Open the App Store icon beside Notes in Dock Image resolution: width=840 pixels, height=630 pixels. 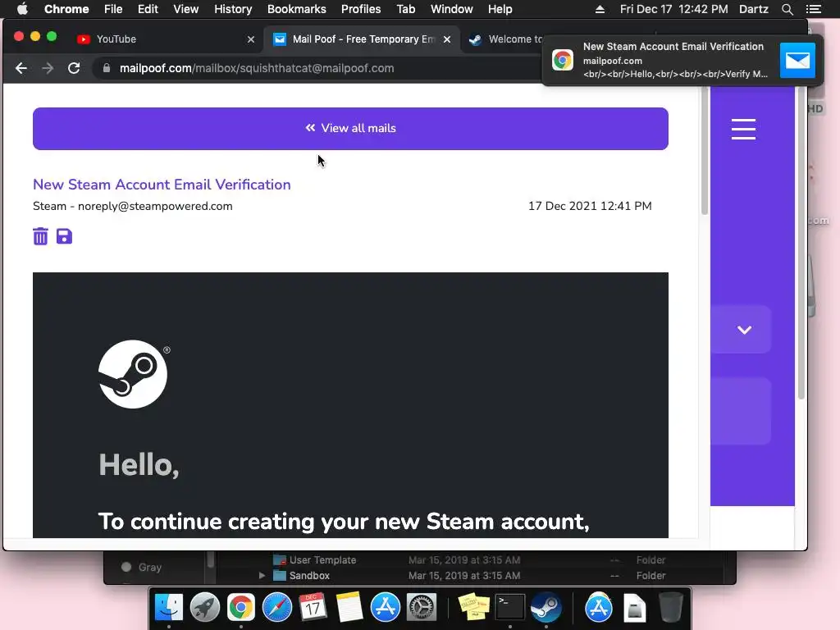click(x=386, y=608)
